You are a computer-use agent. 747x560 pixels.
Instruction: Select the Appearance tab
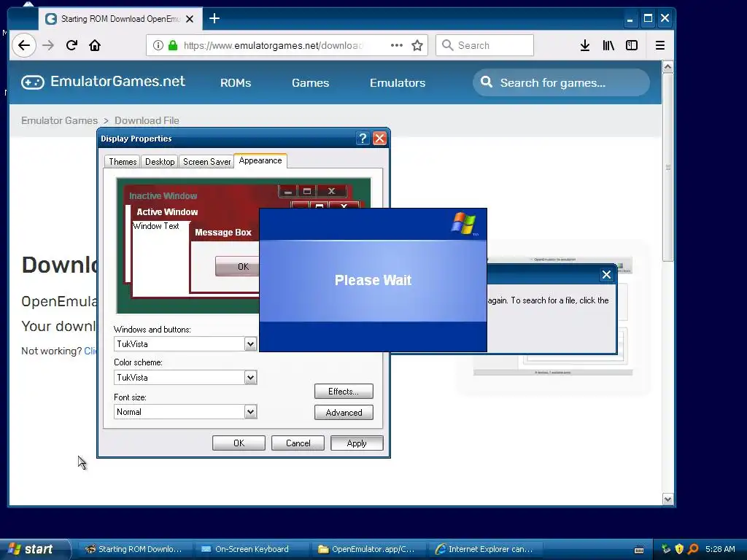click(x=260, y=161)
